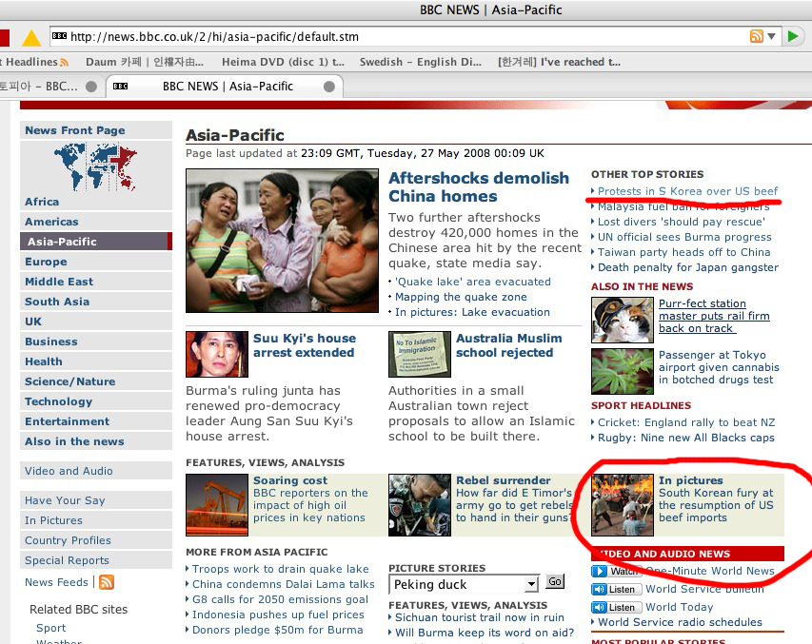Image resolution: width=812 pixels, height=644 pixels.
Task: Click Listen button for World Today
Action: click(x=616, y=607)
